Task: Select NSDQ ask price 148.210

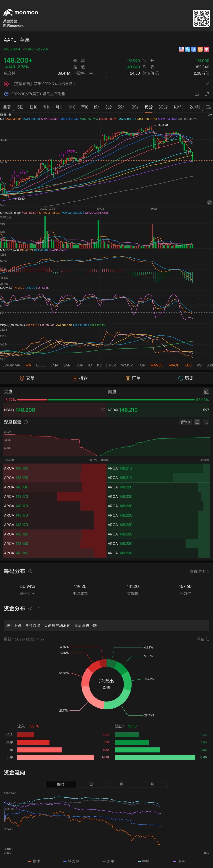Action: point(159,410)
